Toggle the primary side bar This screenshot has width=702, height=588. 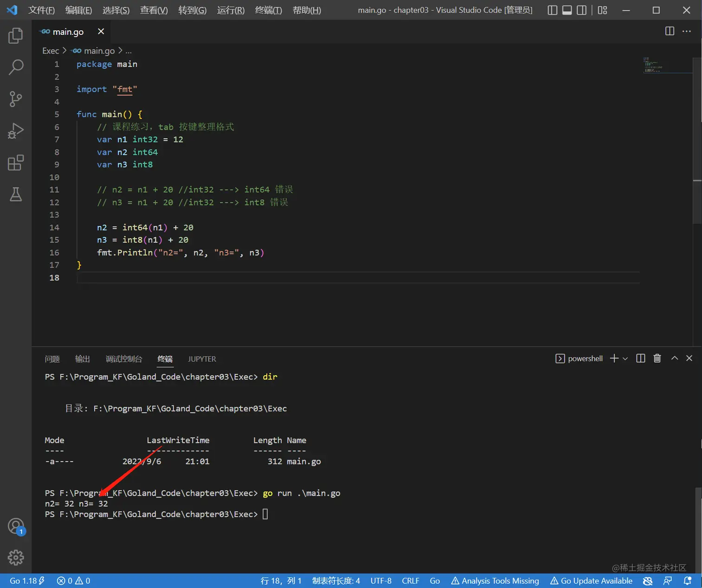[x=552, y=10]
